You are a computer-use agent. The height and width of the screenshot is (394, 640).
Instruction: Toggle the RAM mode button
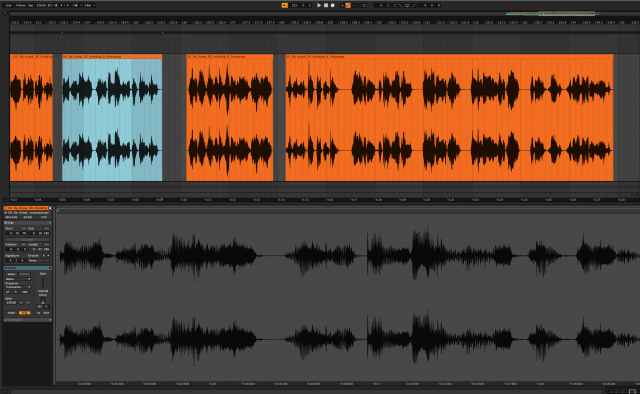click(11, 313)
